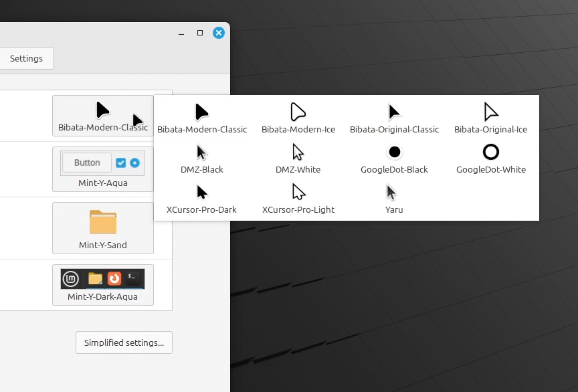
Task: Select the DMZ-White cursor theme
Action: point(298,159)
